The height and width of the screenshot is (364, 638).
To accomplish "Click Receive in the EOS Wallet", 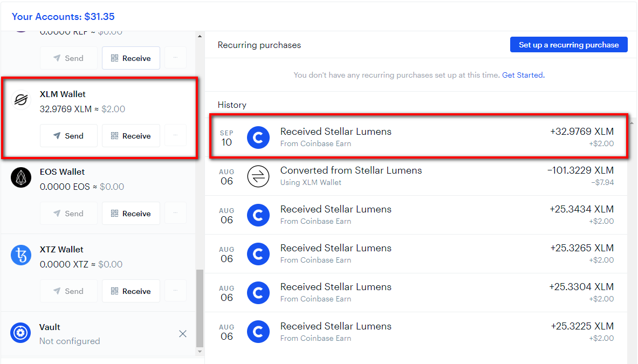I will coord(131,213).
